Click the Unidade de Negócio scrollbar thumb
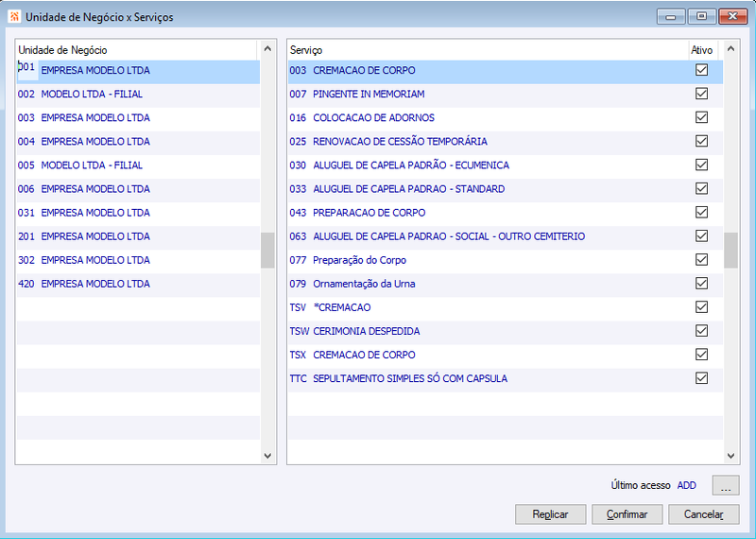Viewport: 756px width, 539px height. tap(267, 250)
